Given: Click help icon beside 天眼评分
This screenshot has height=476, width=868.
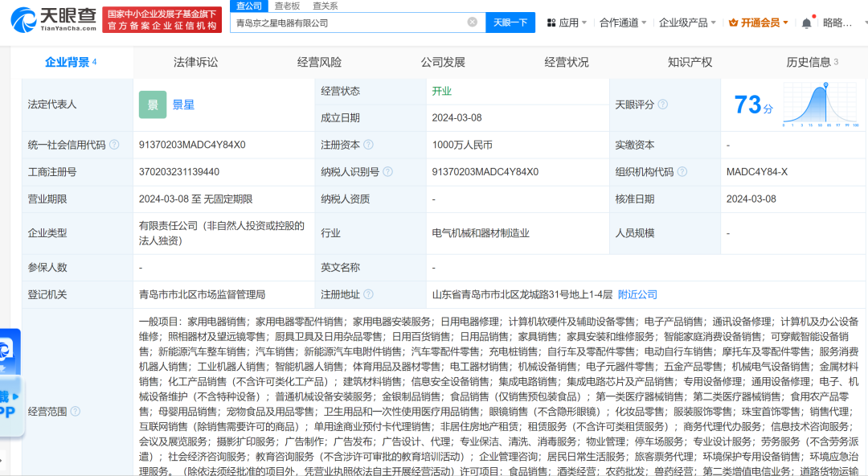Looking at the screenshot, I should point(661,105).
